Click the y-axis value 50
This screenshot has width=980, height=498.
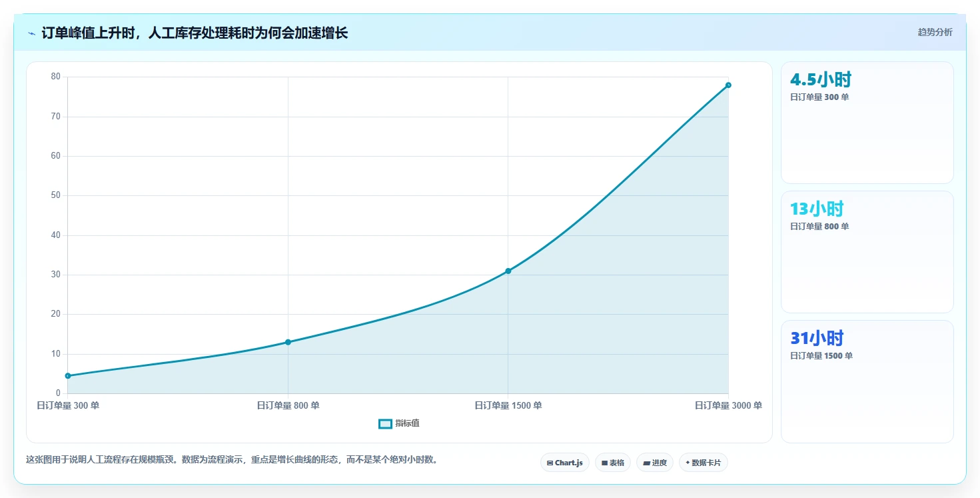[56, 195]
